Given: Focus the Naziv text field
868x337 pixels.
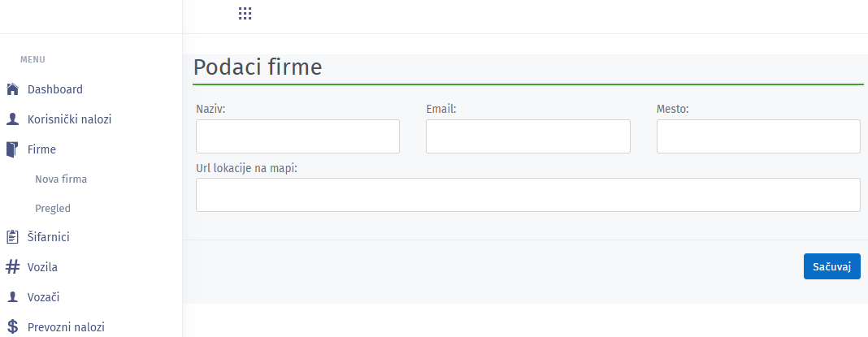Looking at the screenshot, I should pyautogui.click(x=297, y=136).
